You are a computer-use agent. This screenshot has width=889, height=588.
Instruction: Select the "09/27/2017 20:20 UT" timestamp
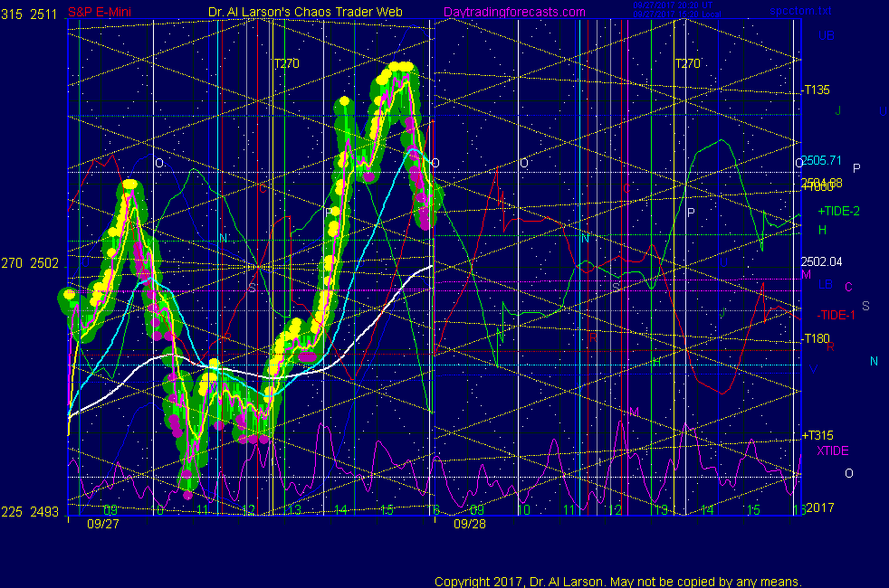[x=673, y=5]
